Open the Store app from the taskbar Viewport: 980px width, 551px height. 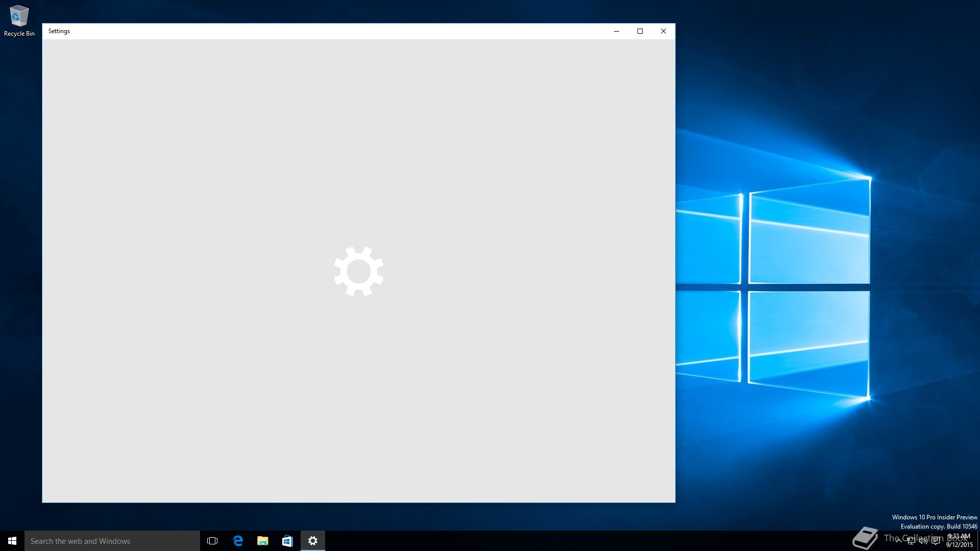click(287, 541)
